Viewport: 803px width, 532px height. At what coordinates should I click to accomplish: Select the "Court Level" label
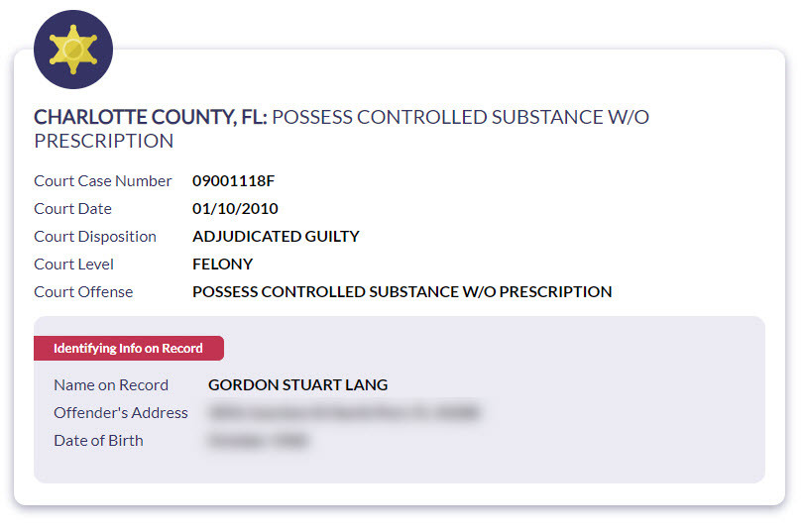coord(73,265)
